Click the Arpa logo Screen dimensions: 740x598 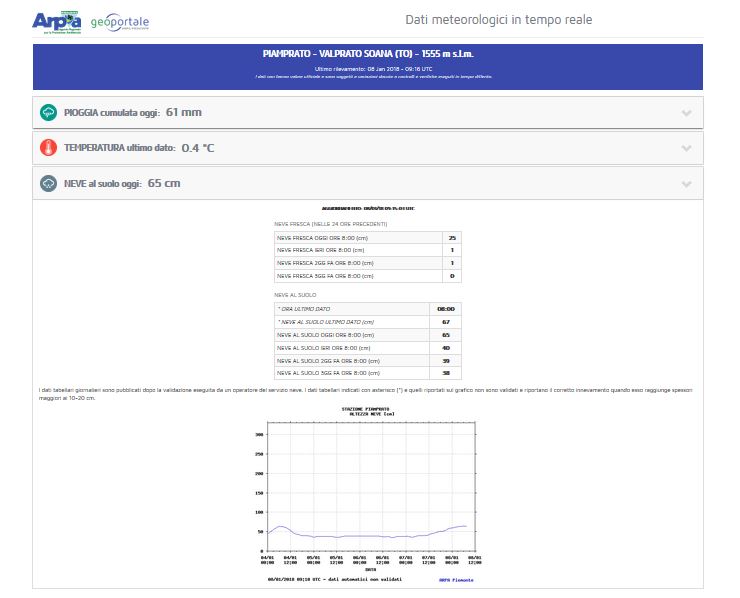(x=57, y=22)
